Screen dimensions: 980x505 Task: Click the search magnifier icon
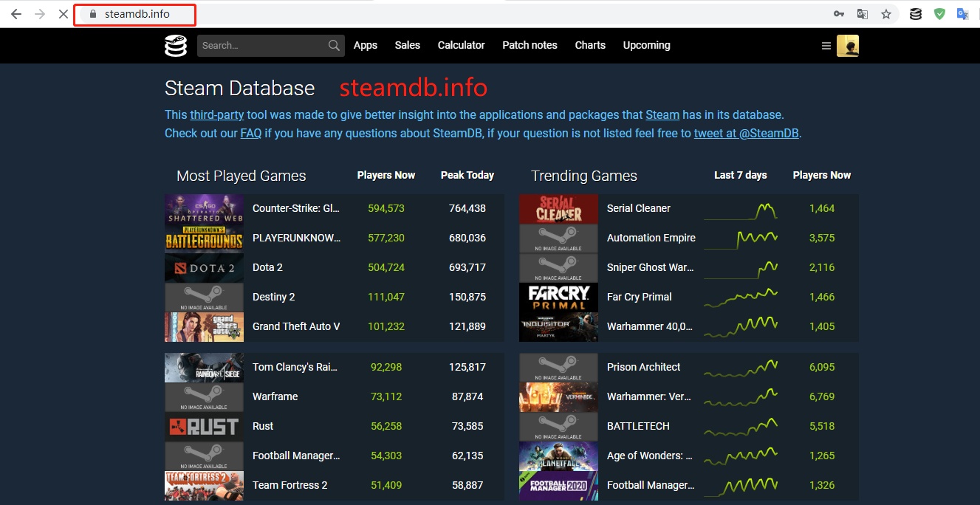pos(335,46)
